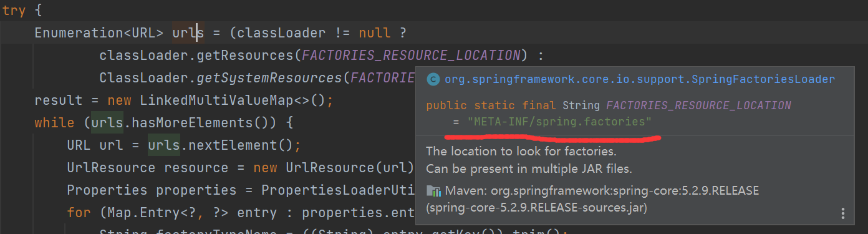
Task: Click FACTORIES_RESOURCE_LOCATION in the popup declaration
Action: point(698,105)
